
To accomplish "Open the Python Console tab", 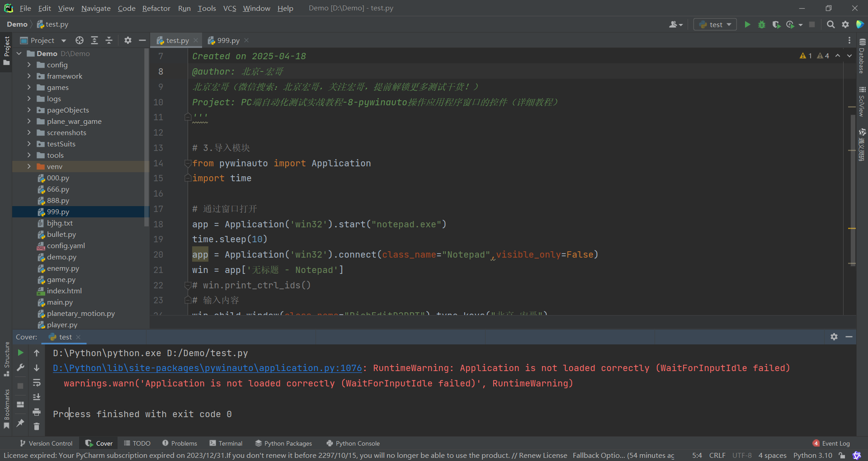I will tap(353, 443).
